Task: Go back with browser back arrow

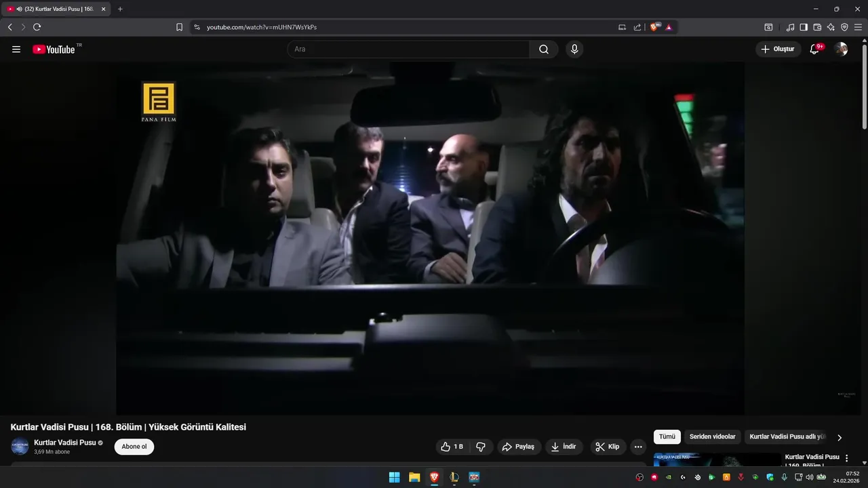Action: click(x=9, y=27)
